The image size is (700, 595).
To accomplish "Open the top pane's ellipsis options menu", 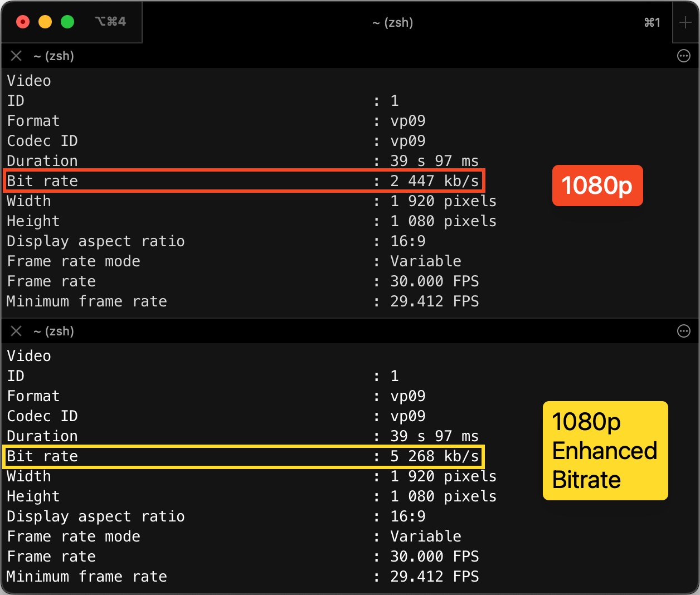I will point(684,56).
